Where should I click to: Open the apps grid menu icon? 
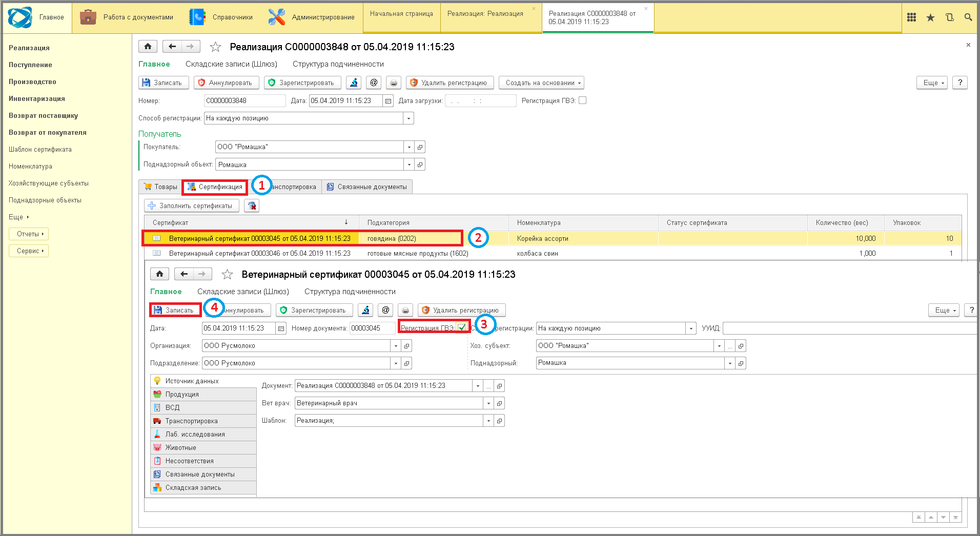[911, 17]
